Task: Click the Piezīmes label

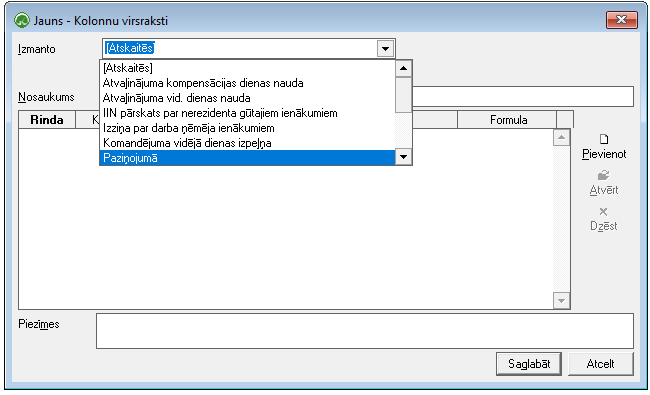Action: point(39,324)
